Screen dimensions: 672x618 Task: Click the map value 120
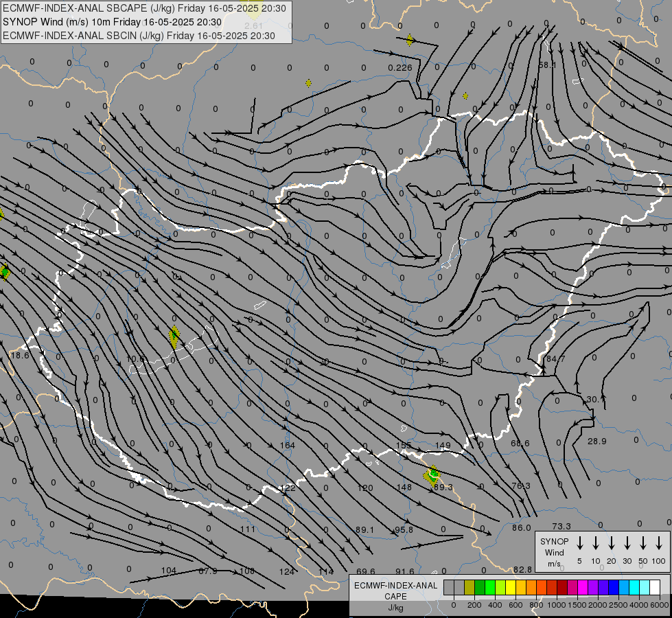pyautogui.click(x=365, y=488)
